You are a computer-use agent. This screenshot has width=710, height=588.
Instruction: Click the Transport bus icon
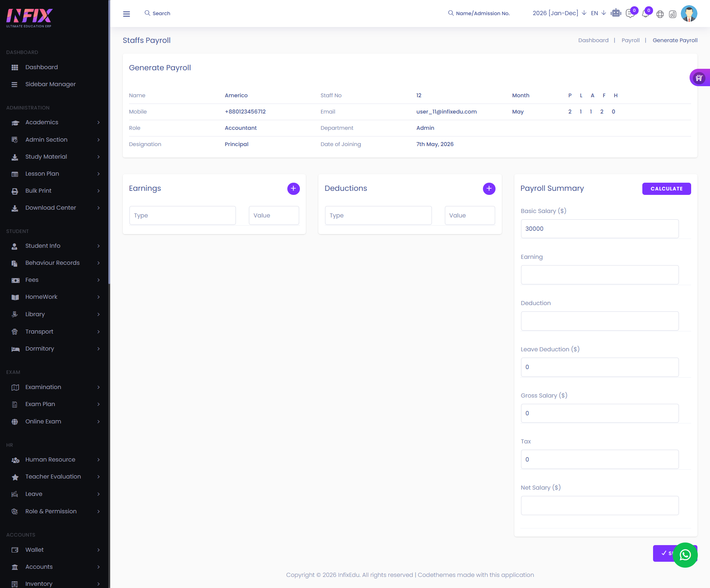pos(15,332)
